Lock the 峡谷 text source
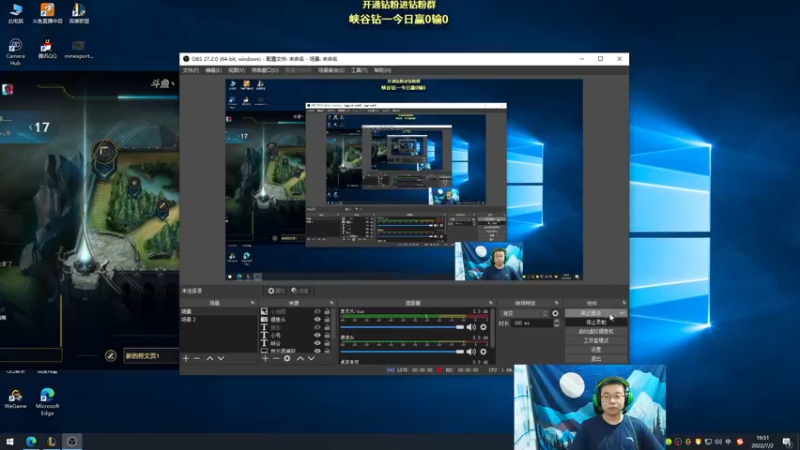800x450 pixels. coord(327,343)
